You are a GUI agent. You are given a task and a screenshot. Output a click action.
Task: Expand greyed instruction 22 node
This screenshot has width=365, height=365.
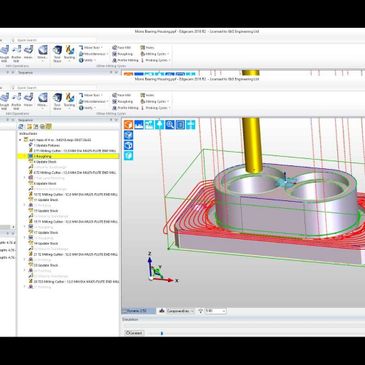(25, 260)
